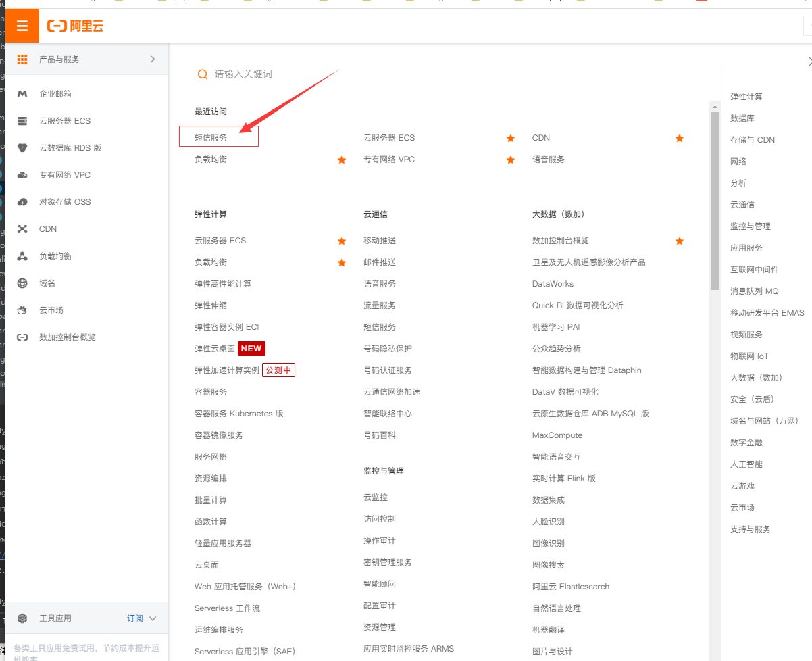Select 云市场 text in left sidebar
Image resolution: width=812 pixels, height=661 pixels.
point(51,310)
